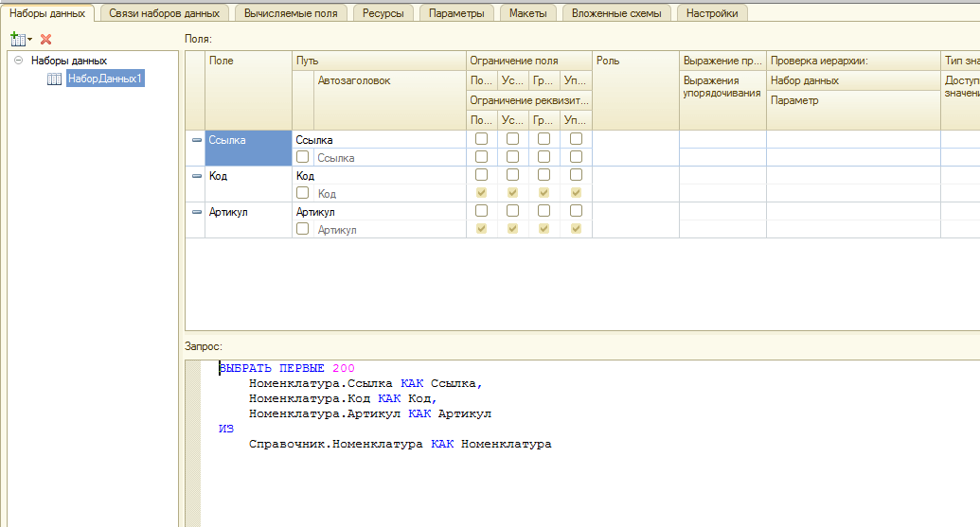Viewport: 980px width, 527px height.
Task: Click the minus icon on the Артикул row
Action: point(197,212)
